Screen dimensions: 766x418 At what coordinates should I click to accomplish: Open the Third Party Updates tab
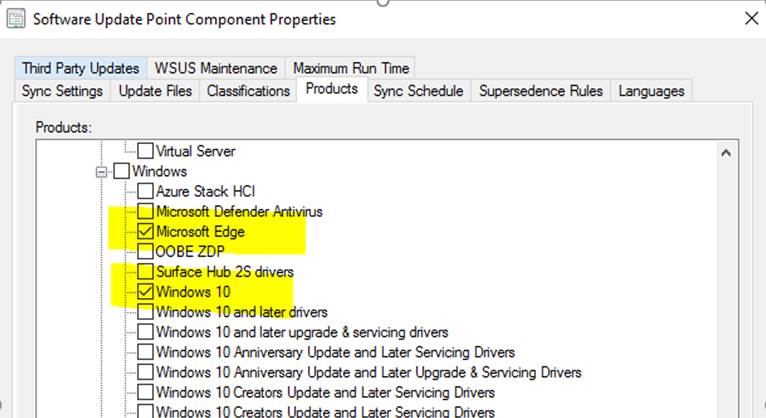(81, 68)
